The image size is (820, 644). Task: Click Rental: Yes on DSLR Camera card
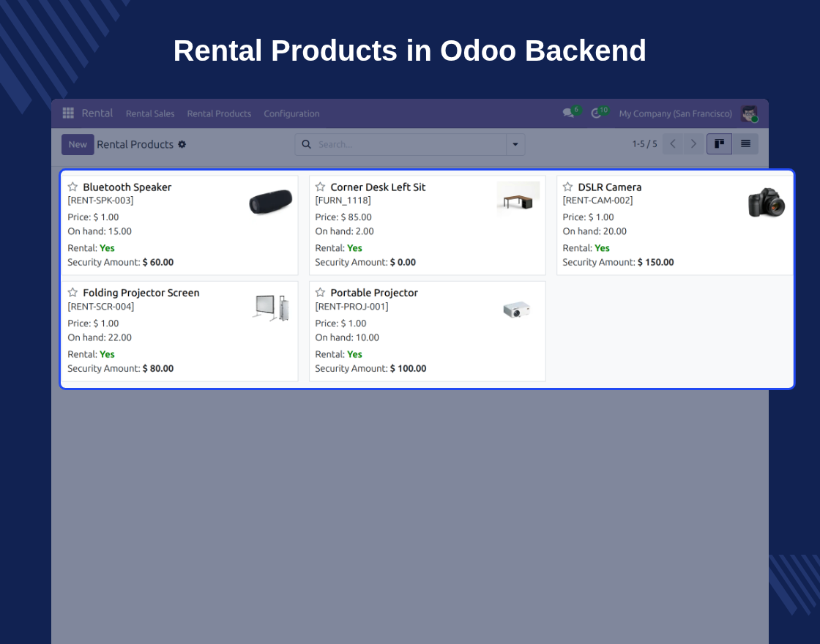586,248
